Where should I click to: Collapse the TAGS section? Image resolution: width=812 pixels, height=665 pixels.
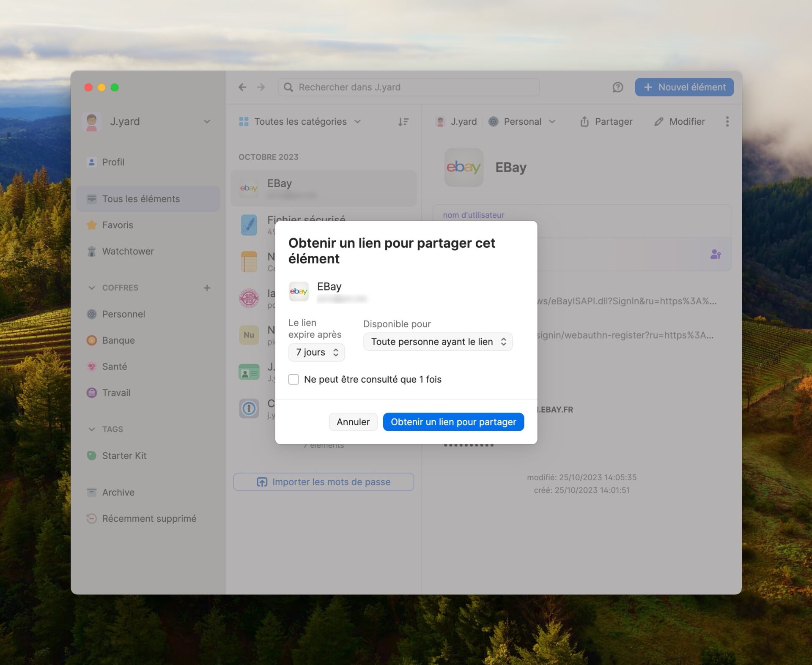[x=92, y=429]
